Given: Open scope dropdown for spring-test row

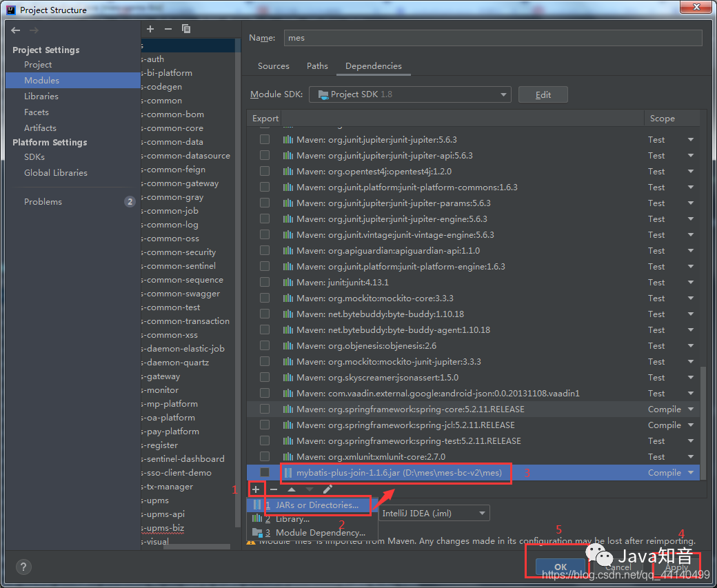Looking at the screenshot, I should tap(691, 440).
